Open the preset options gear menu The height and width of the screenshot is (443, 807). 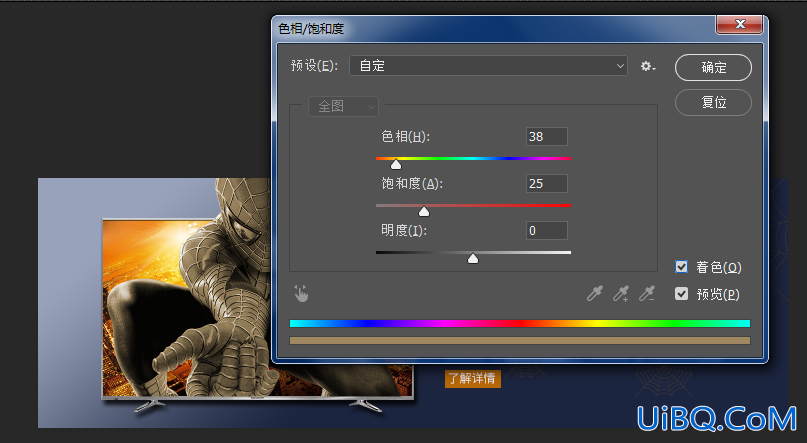pos(647,66)
